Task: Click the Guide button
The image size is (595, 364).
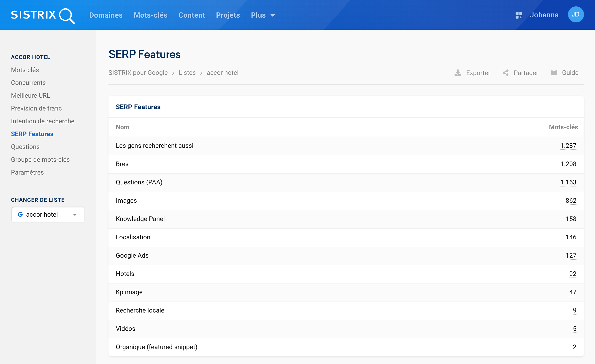Action: (564, 73)
